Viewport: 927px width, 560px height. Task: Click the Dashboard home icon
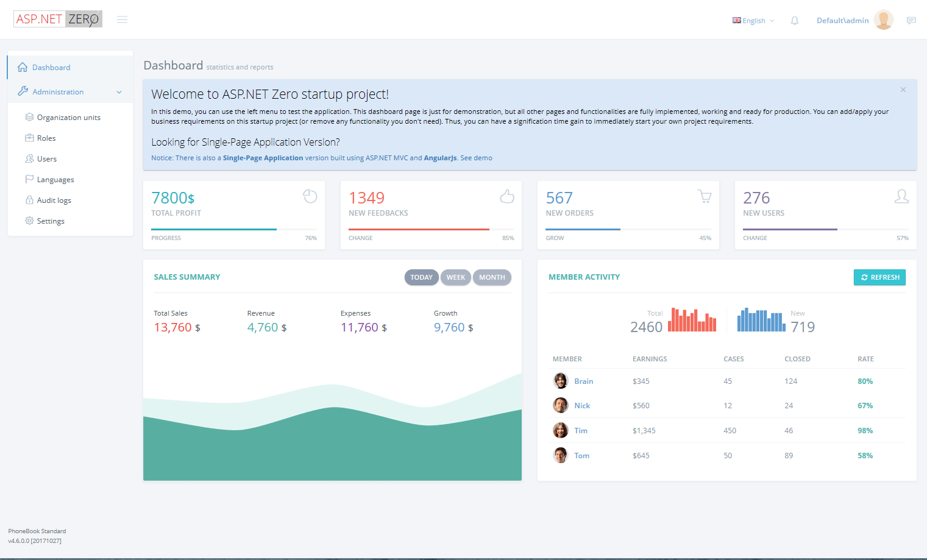22,67
